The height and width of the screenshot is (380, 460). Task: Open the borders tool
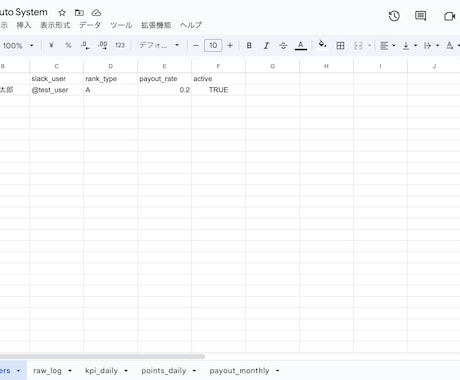click(340, 45)
